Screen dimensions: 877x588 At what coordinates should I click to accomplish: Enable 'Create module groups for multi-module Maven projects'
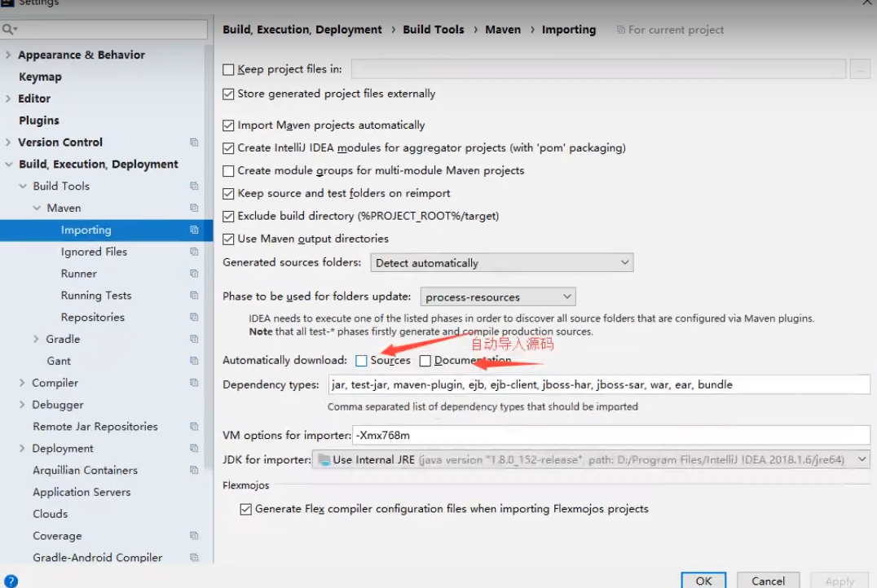228,170
